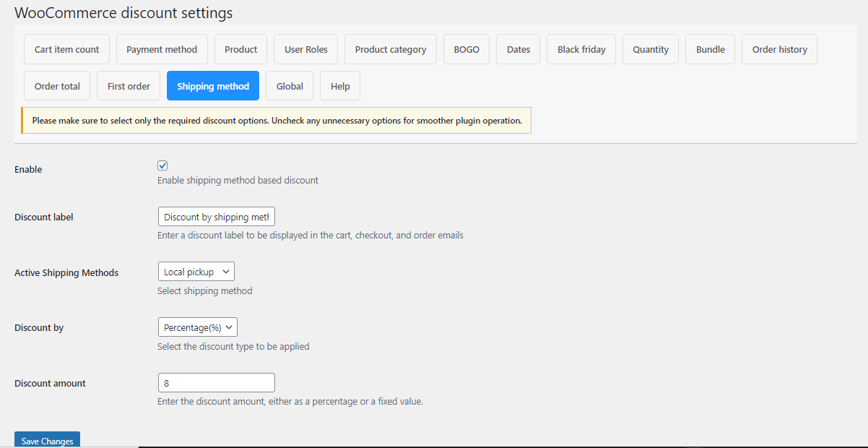Image resolution: width=868 pixels, height=448 pixels.
Task: Switch to the Bundle tab
Action: point(710,48)
